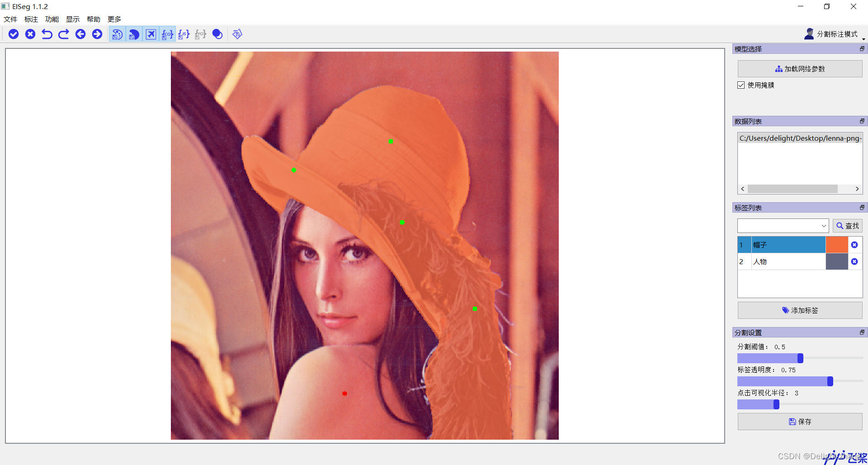Click the data list horizontal scrollbar thumb
The image size is (868, 465).
793,189
